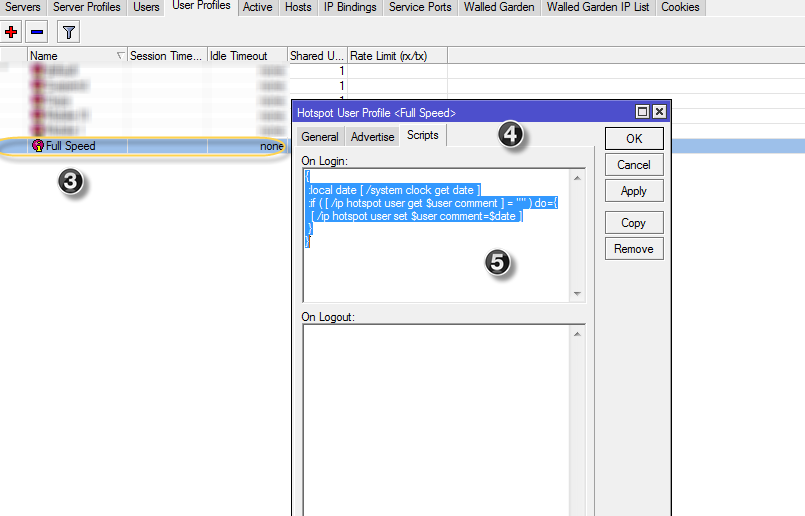Viewport: 805px width, 516px height.
Task: Click the Remove button in dialog
Action: [633, 249]
